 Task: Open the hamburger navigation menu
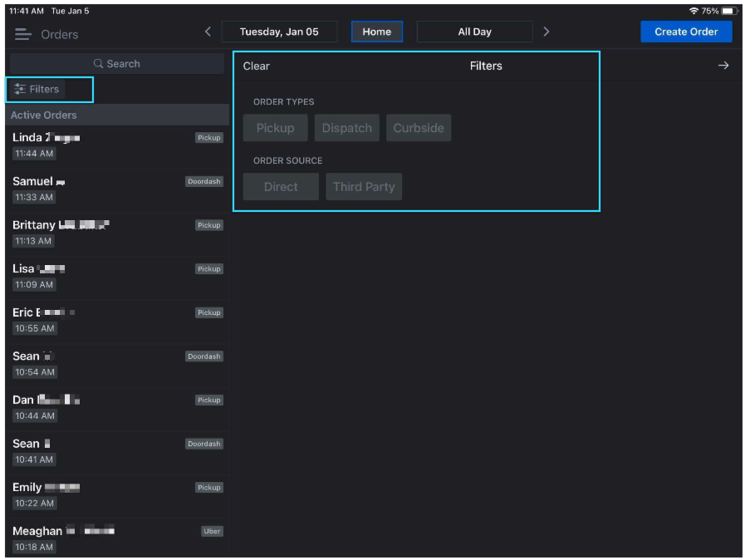tap(22, 34)
